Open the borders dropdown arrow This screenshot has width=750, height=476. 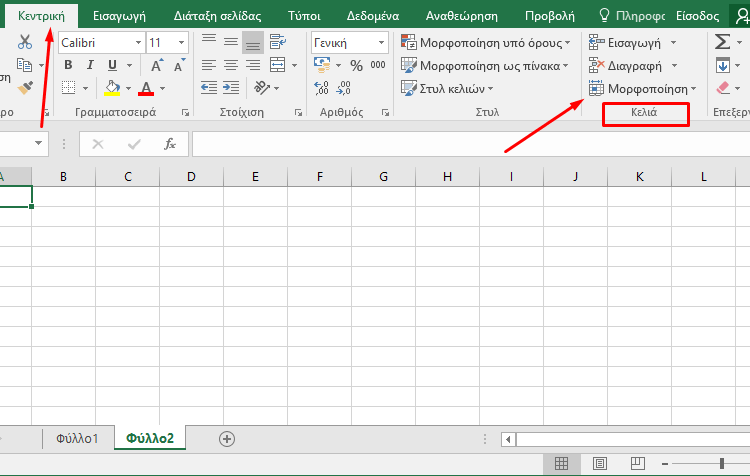(86, 88)
